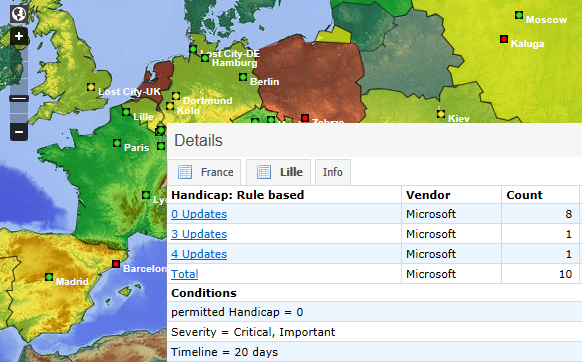
Task: Select the Berlin green marker
Action: coord(243,77)
